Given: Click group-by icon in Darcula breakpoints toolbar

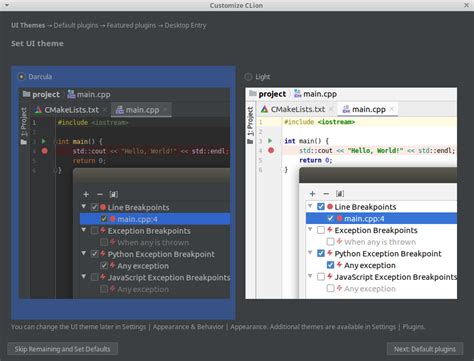Looking at the screenshot, I should click(114, 194).
